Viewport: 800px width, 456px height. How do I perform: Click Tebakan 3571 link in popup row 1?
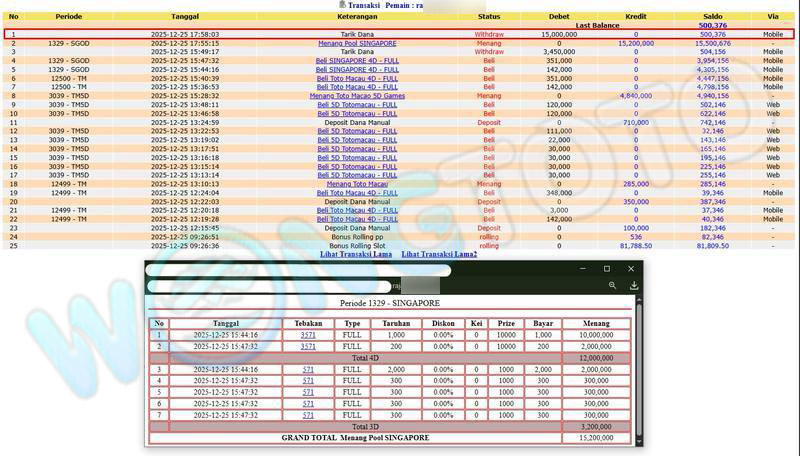coord(308,335)
